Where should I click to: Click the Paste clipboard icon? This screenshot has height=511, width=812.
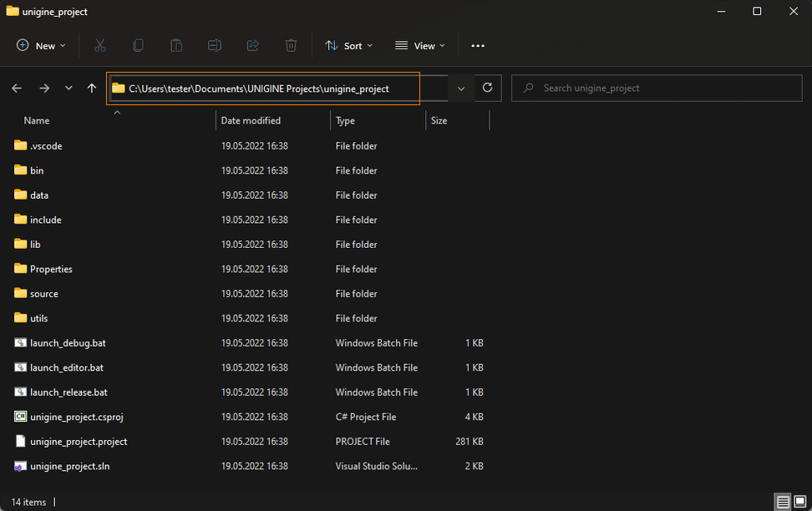(x=176, y=46)
